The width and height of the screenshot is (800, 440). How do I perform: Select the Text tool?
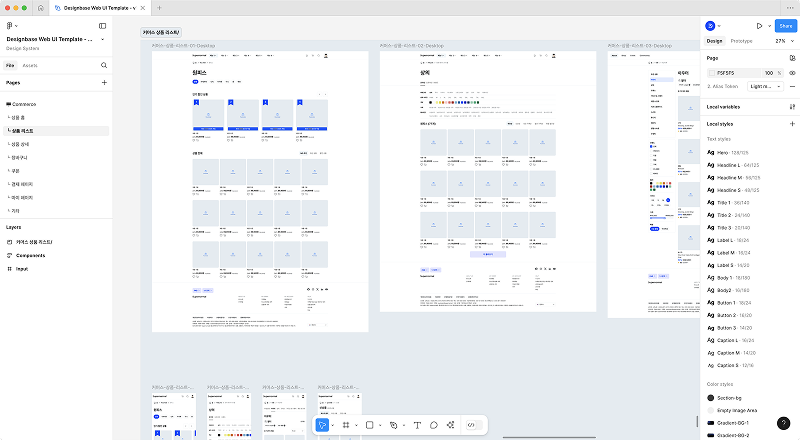pos(417,425)
